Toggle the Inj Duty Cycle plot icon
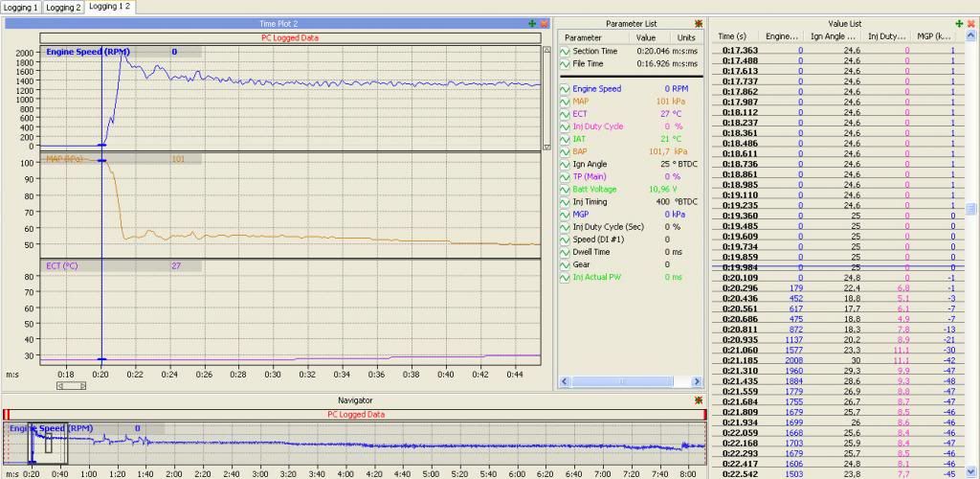This screenshot has height=479, width=980. pos(565,126)
